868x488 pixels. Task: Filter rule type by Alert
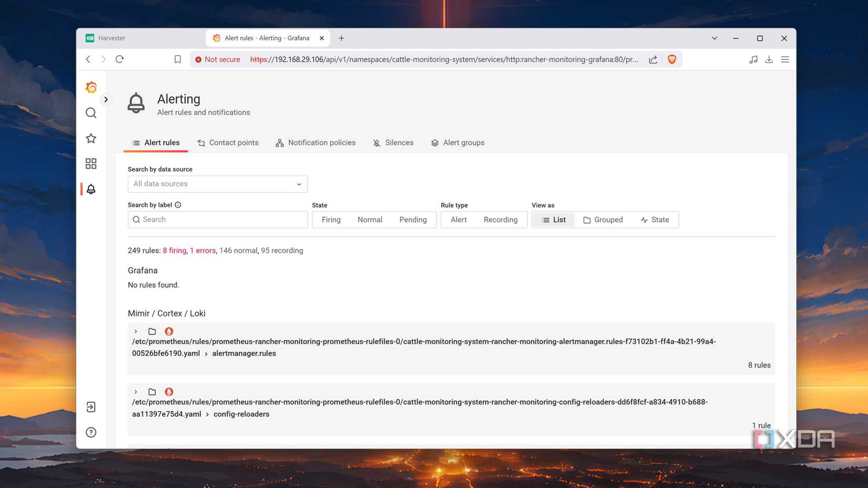(459, 220)
